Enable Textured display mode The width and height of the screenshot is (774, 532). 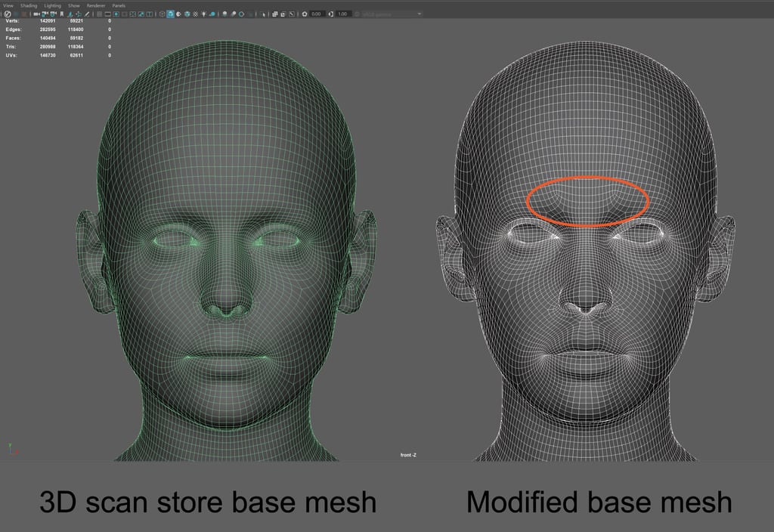(x=196, y=14)
